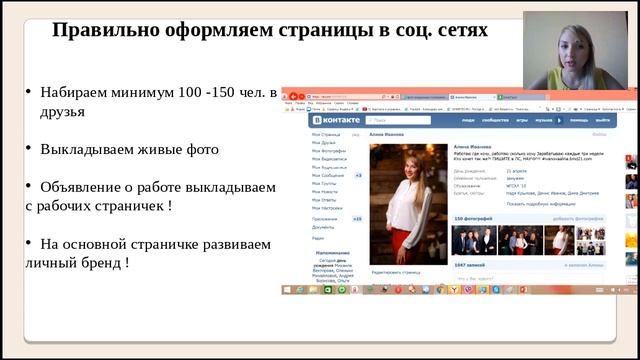Click the PowerPoint icon in the taskbar
640x360 pixels.
click(523, 289)
